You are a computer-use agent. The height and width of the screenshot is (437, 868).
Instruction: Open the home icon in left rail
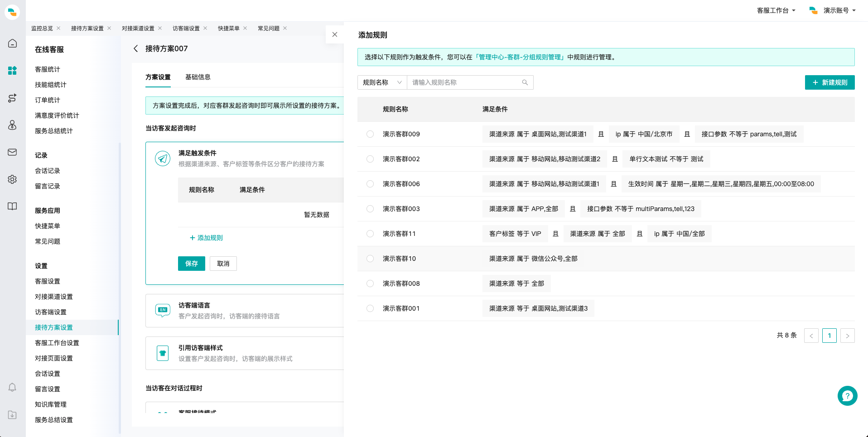tap(12, 43)
